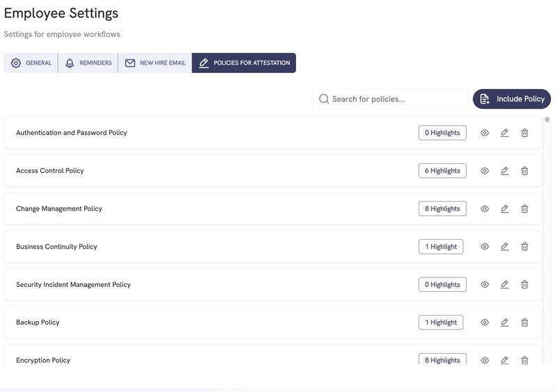The height and width of the screenshot is (392, 556).
Task: View the Encryption Policy
Action: (x=484, y=361)
